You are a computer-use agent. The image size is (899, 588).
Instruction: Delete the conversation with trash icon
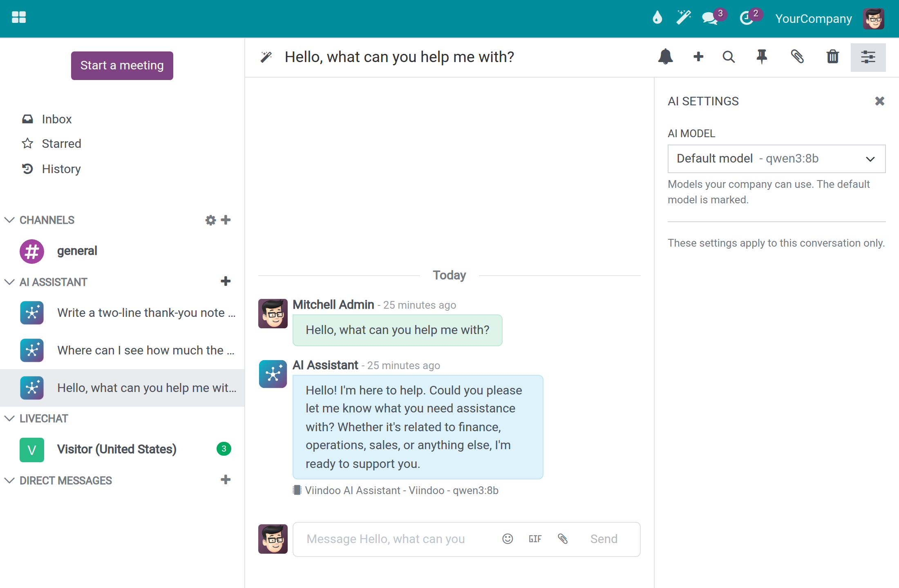pyautogui.click(x=832, y=57)
